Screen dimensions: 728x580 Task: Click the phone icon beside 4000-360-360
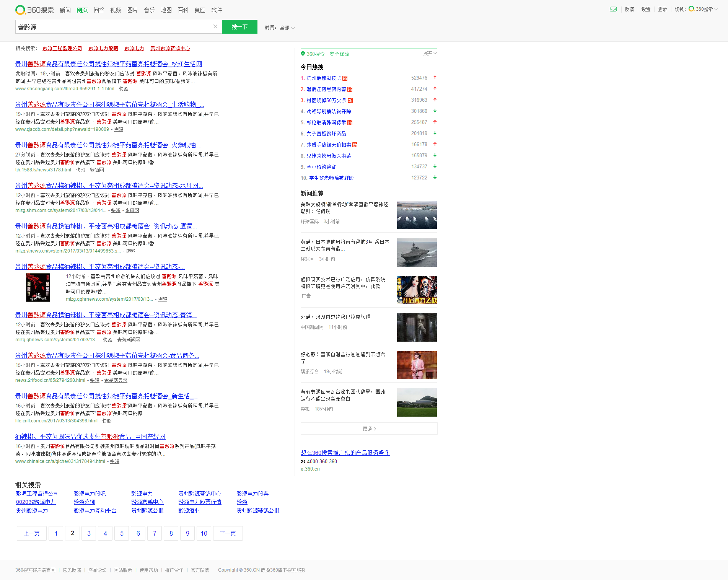click(303, 461)
